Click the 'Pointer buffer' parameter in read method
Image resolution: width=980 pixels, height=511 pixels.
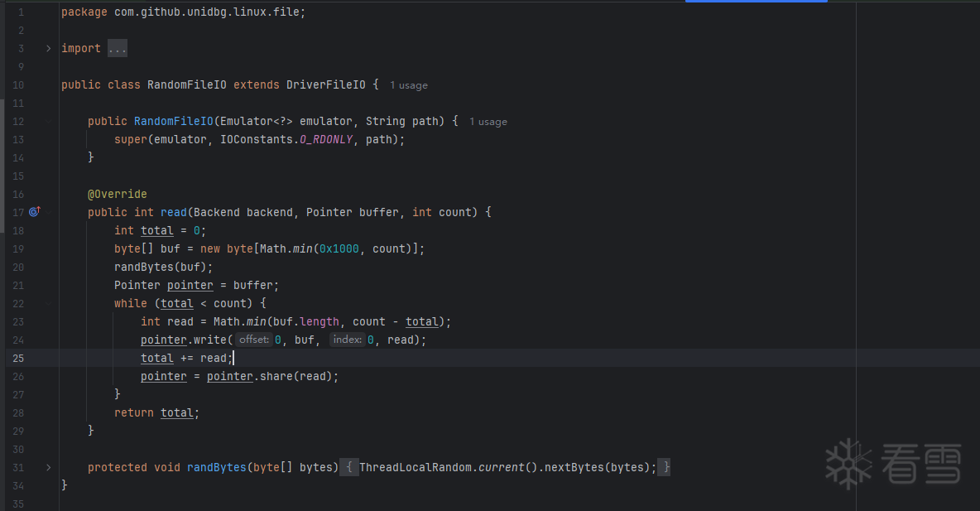coord(353,212)
